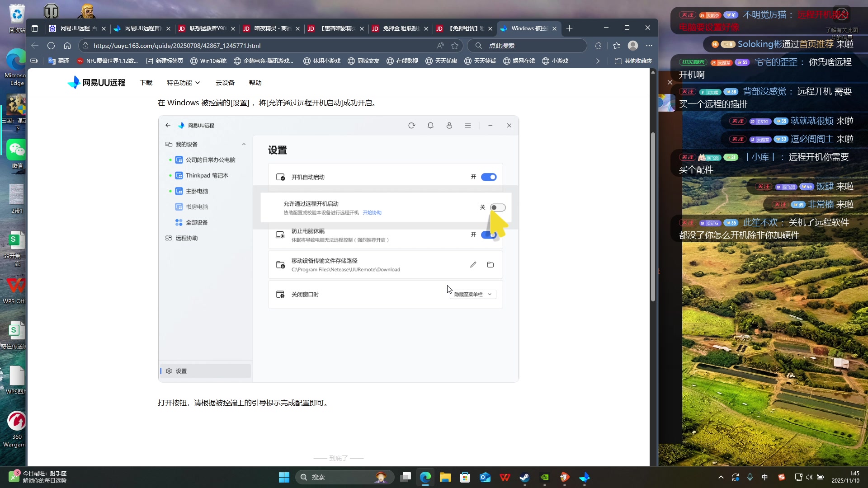Open folder icon beside the Download path
Viewport: 868px width, 488px height.
pyautogui.click(x=491, y=265)
